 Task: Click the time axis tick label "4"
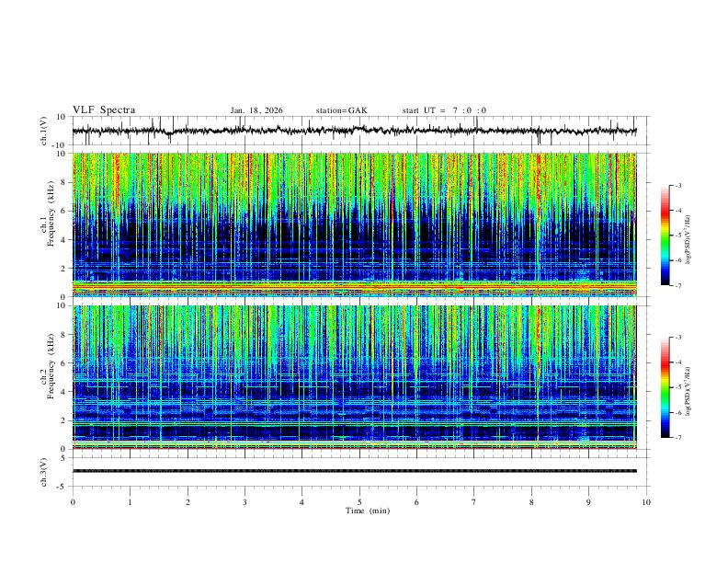[x=301, y=502]
